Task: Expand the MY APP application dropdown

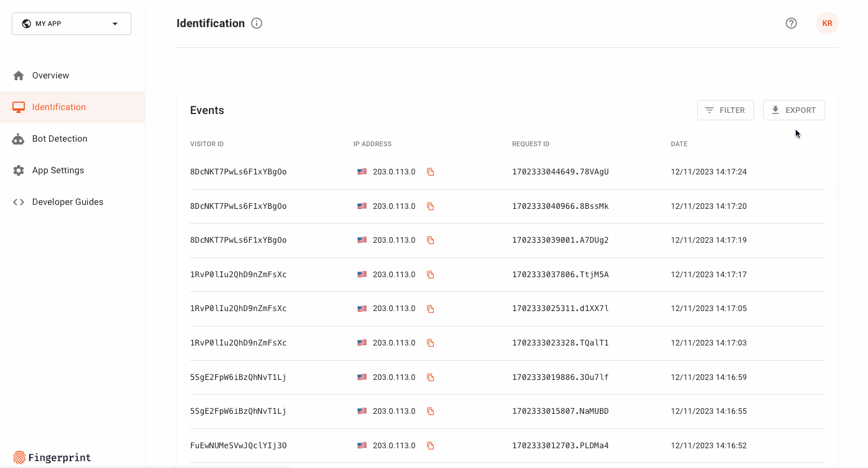Action: (x=72, y=24)
